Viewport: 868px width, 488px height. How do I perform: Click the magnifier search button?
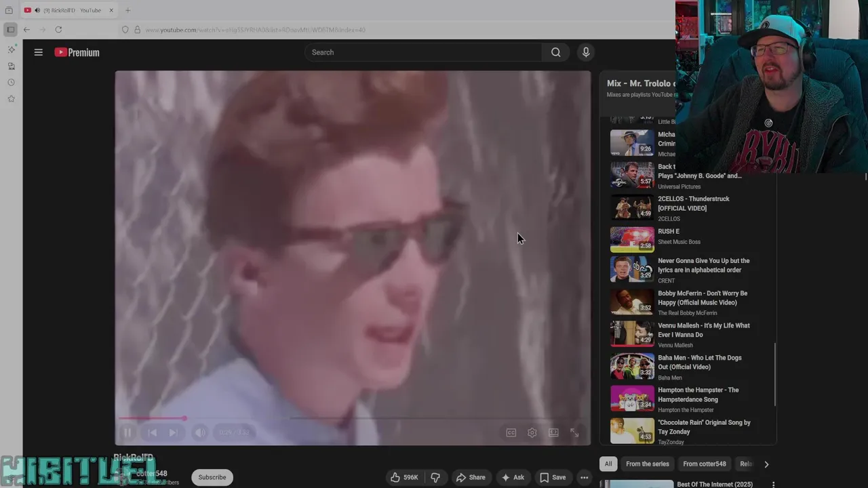coord(555,52)
